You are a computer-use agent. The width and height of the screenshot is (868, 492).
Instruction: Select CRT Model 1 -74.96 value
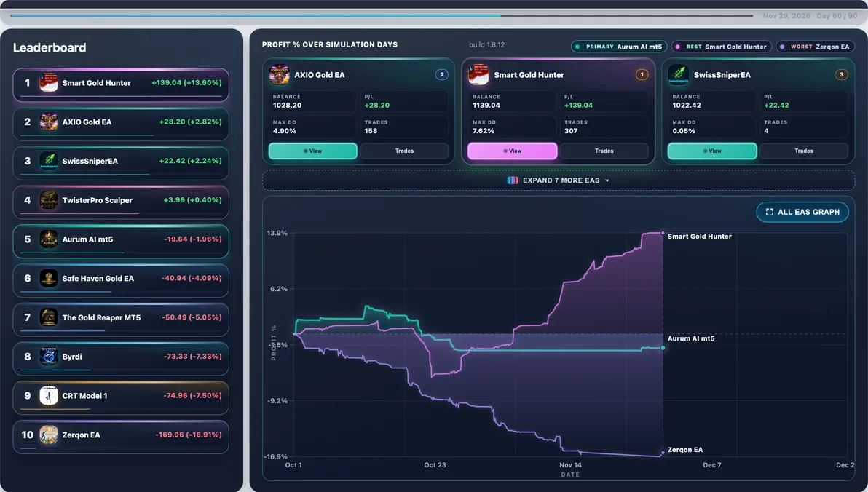pos(193,396)
